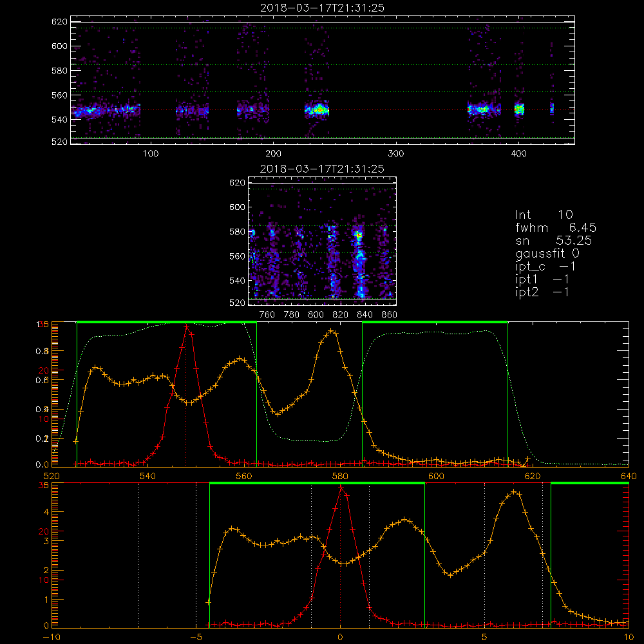Screen dimensions: 644x644
Task: Click x-axis label 580 of the third plot
Action: pos(340,476)
